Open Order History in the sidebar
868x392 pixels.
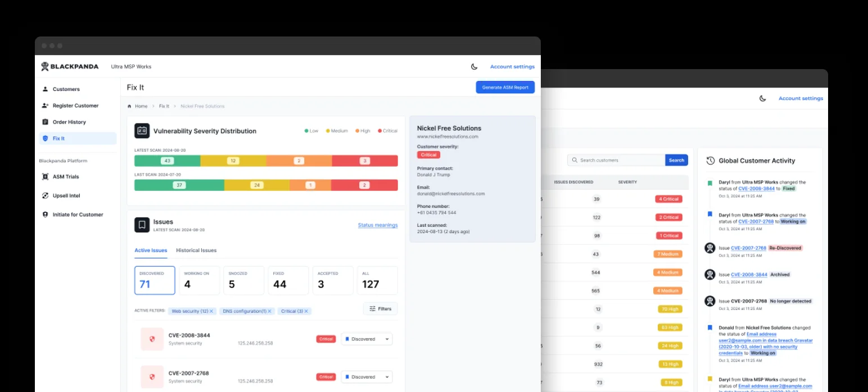pyautogui.click(x=78, y=122)
